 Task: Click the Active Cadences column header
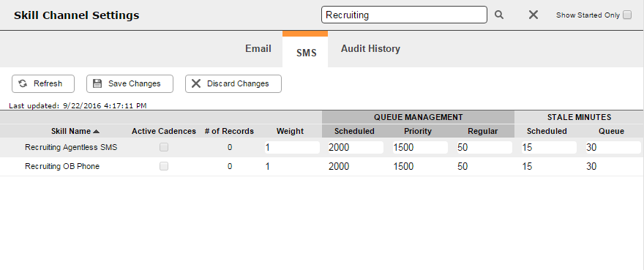click(x=164, y=132)
